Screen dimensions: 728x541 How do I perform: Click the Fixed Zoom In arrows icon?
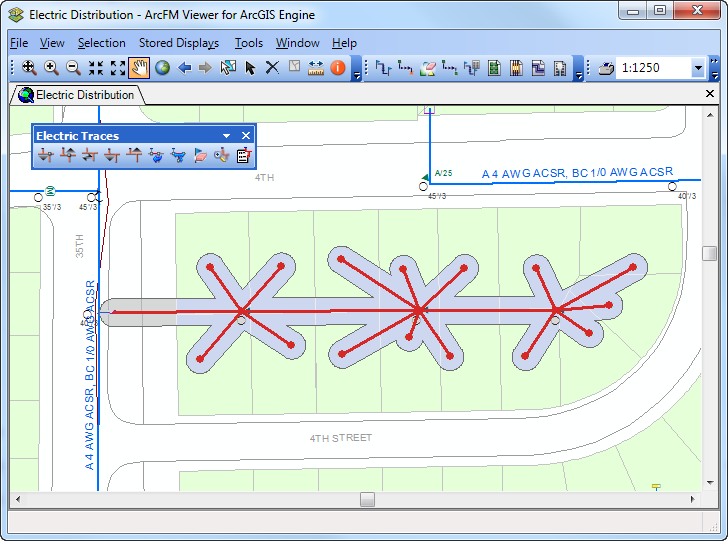click(96, 68)
